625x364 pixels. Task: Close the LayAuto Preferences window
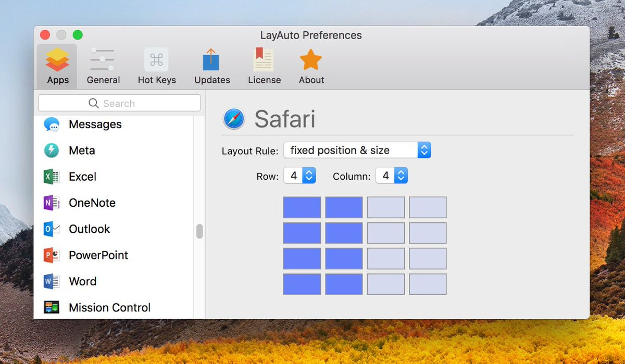45,35
